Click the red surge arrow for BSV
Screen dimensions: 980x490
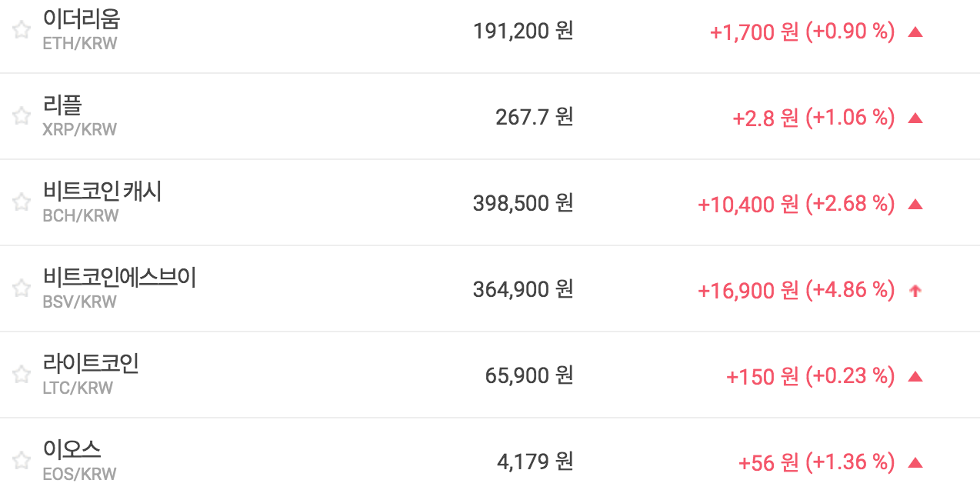(x=915, y=291)
